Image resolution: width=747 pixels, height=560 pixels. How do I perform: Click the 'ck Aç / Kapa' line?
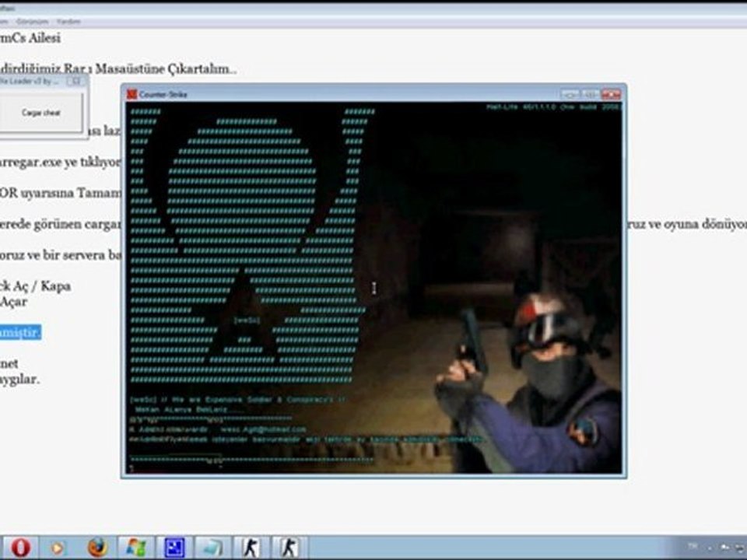(35, 286)
